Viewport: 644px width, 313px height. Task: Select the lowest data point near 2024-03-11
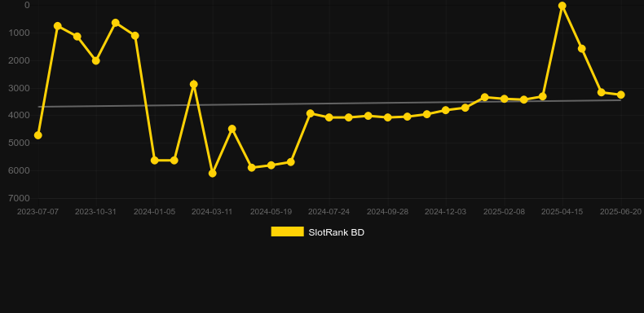click(x=212, y=174)
